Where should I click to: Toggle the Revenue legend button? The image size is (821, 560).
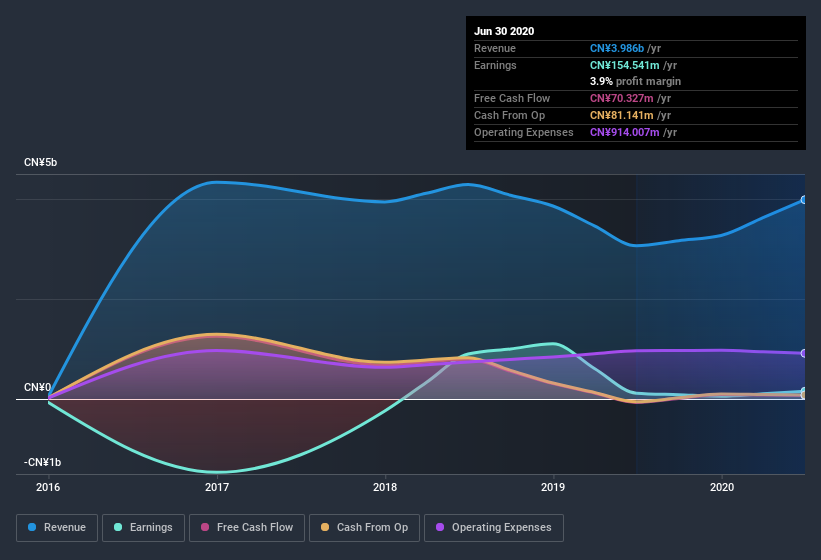[57, 528]
